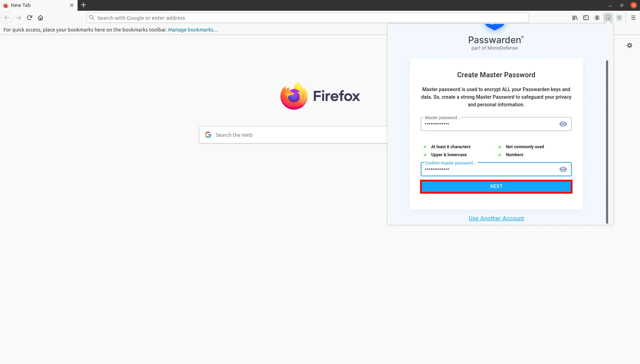Click the Passwarden popup vertical scrollbar
This screenshot has height=364, width=640.
607,142
